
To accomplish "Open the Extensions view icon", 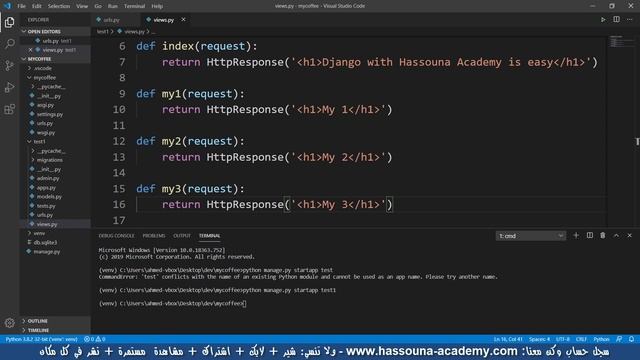I will 9,109.
